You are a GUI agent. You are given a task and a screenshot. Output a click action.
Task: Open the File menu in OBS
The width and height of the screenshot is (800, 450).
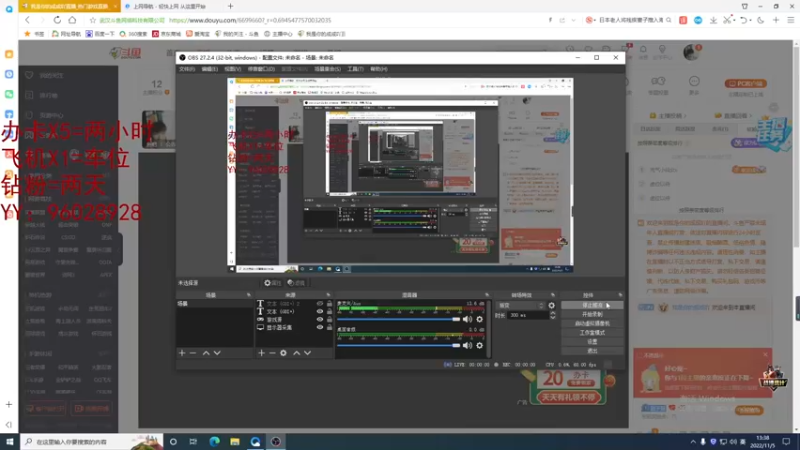(187, 69)
